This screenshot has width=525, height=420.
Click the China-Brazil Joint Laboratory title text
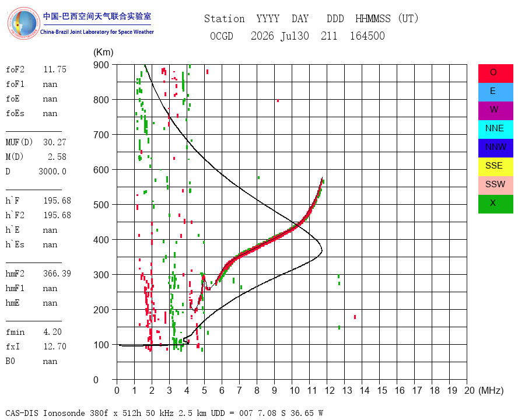pyautogui.click(x=97, y=32)
